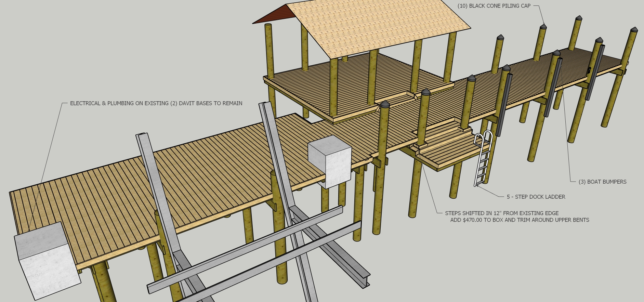Select the white davit base cube mid-dock
Image resolution: width=644 pixels, height=302 pixels.
coord(330,161)
